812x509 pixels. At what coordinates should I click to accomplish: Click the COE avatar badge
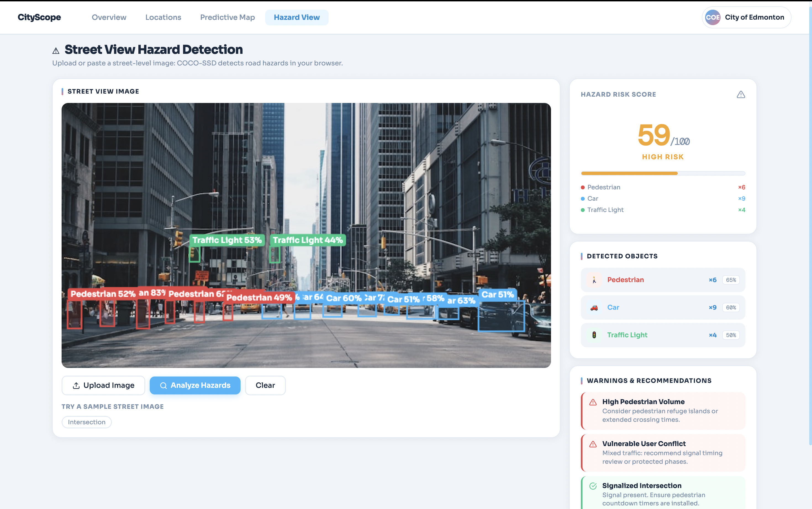(713, 17)
